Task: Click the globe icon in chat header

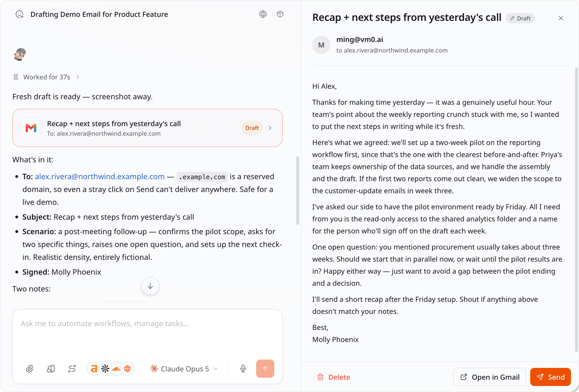Action: (x=263, y=14)
